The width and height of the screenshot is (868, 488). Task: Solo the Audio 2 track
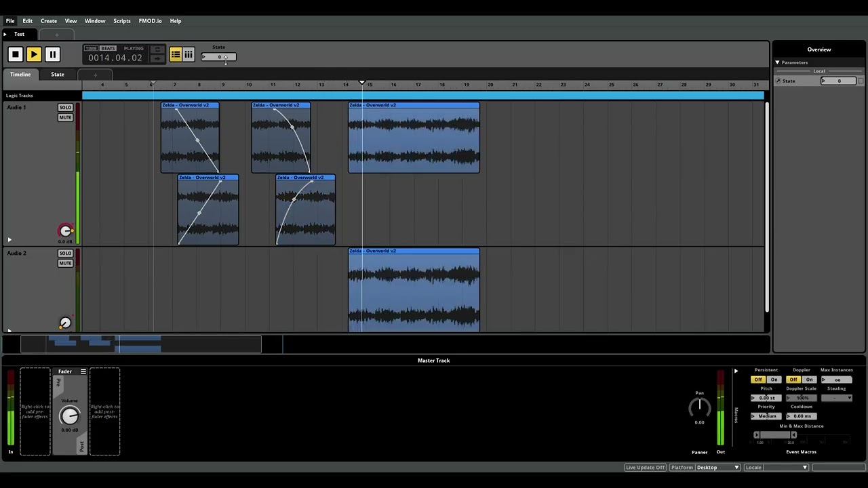pos(65,253)
